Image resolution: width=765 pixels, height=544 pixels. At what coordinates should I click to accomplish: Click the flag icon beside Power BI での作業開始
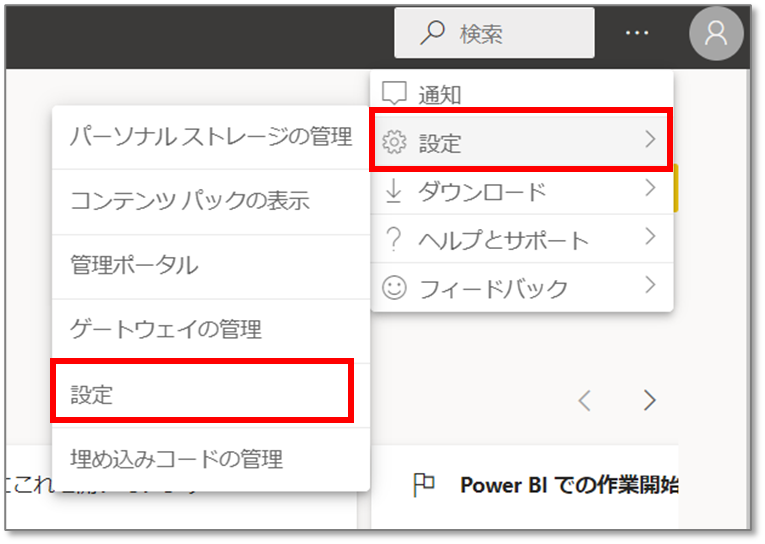click(423, 484)
